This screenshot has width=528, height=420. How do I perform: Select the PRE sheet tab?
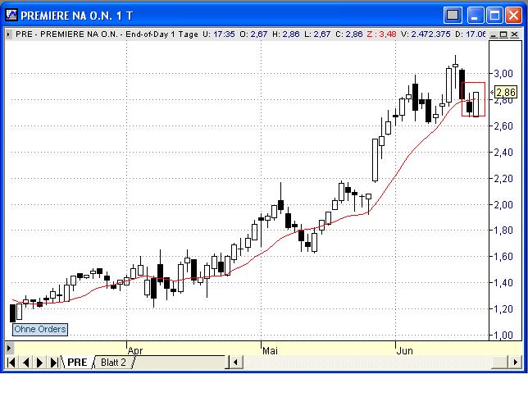pos(77,363)
